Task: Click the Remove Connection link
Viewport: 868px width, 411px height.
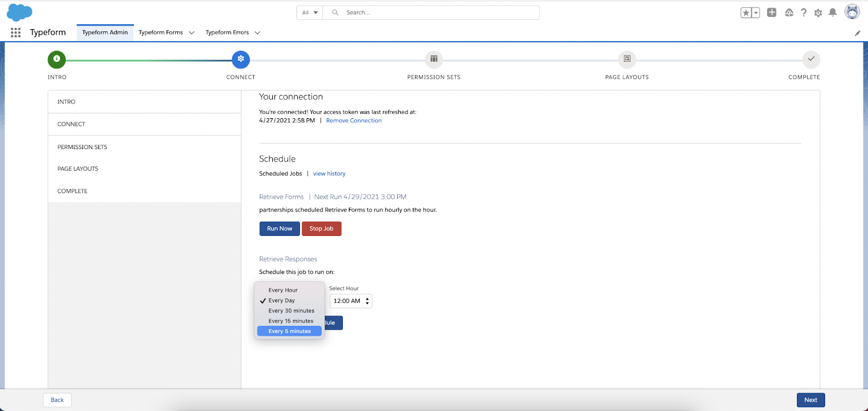Action: click(354, 120)
